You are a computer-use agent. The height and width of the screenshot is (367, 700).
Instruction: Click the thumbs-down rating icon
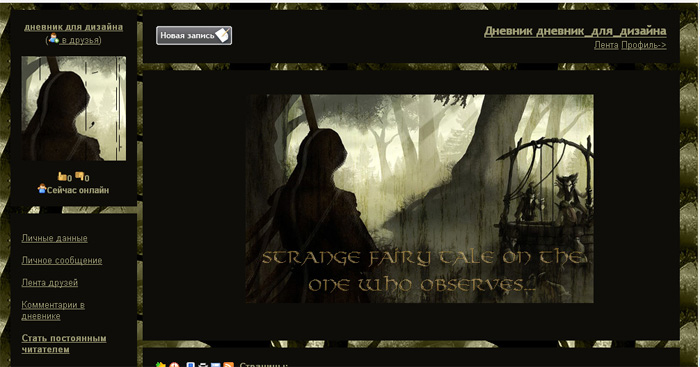tap(79, 177)
